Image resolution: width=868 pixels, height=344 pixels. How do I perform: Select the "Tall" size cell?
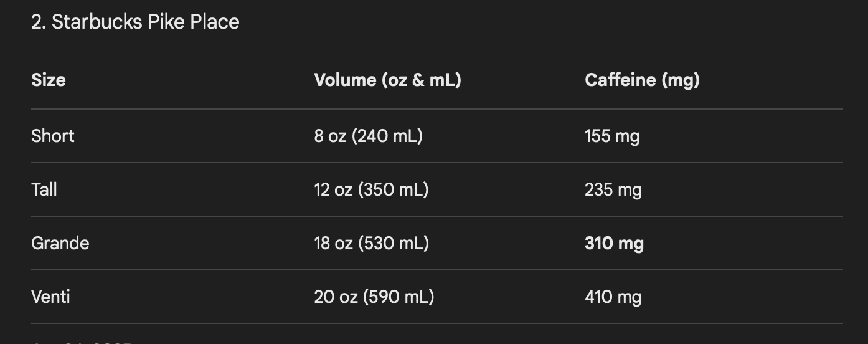pyautogui.click(x=44, y=189)
